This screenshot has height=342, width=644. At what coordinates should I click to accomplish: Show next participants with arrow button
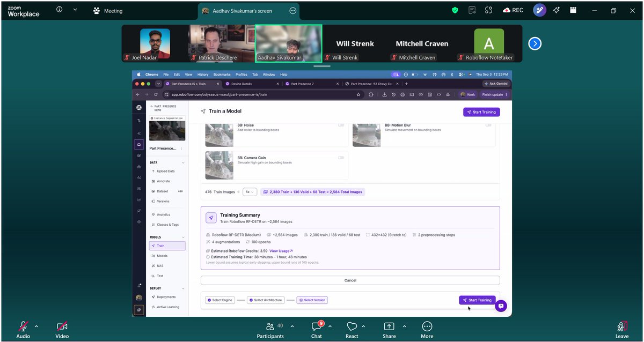535,43
